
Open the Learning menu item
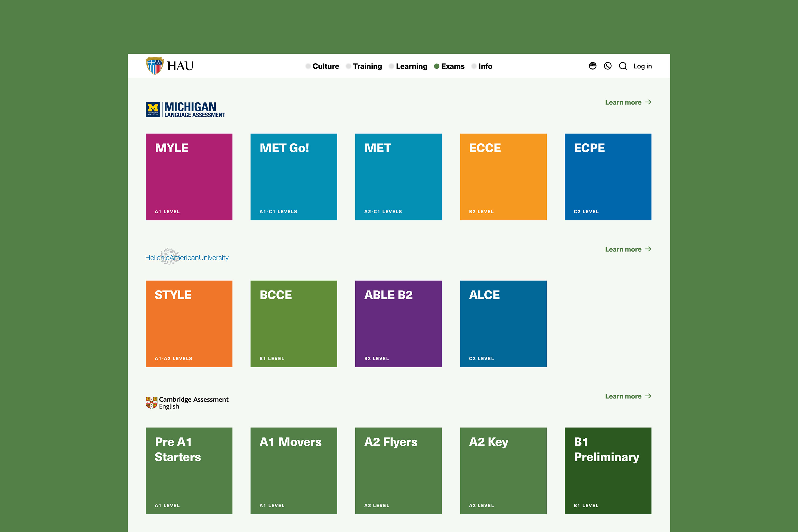(x=408, y=66)
